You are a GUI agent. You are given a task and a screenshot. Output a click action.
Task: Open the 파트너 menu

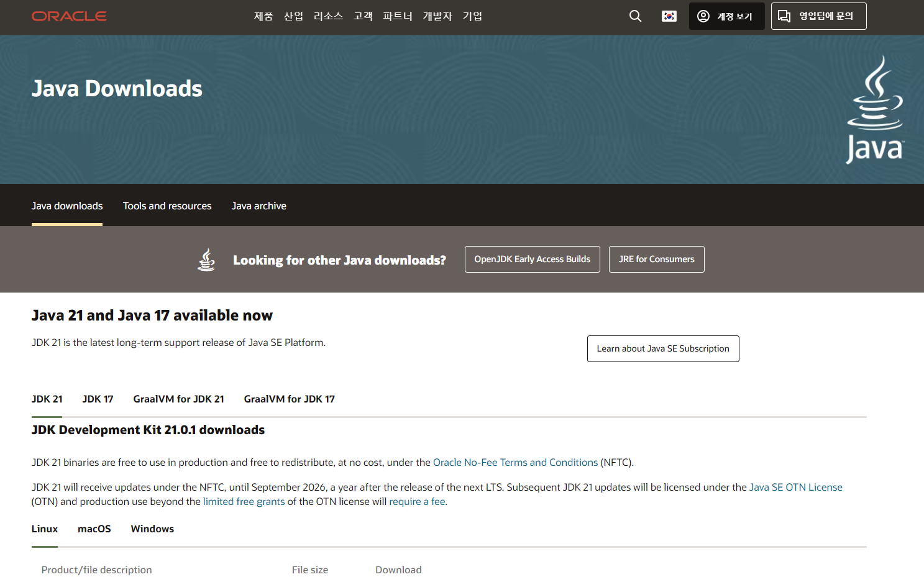pyautogui.click(x=398, y=16)
